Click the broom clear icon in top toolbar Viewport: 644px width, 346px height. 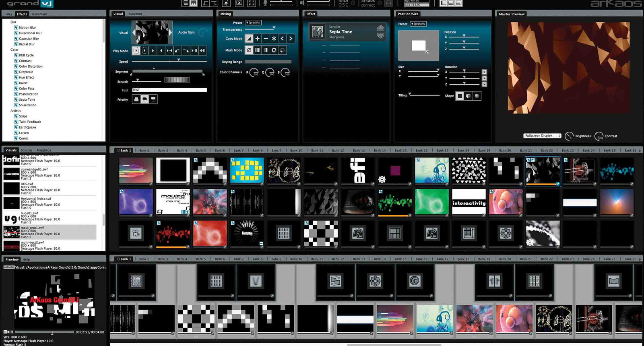(226, 3)
